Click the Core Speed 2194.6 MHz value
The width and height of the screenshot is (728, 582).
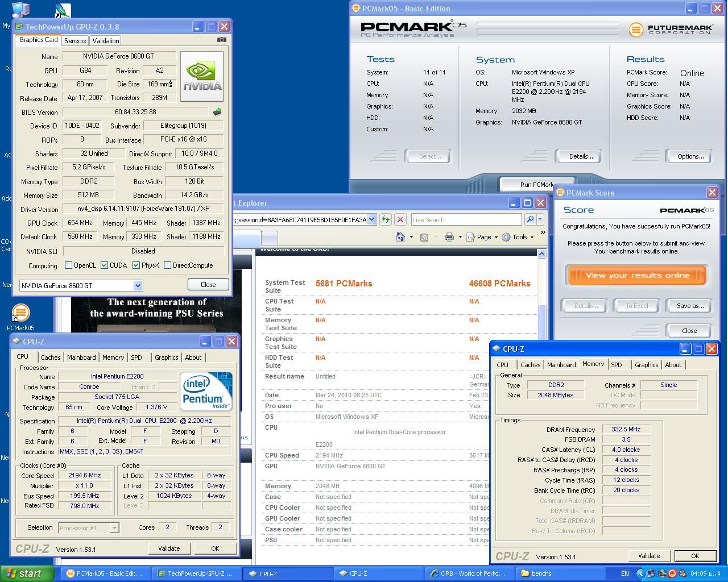click(x=84, y=475)
